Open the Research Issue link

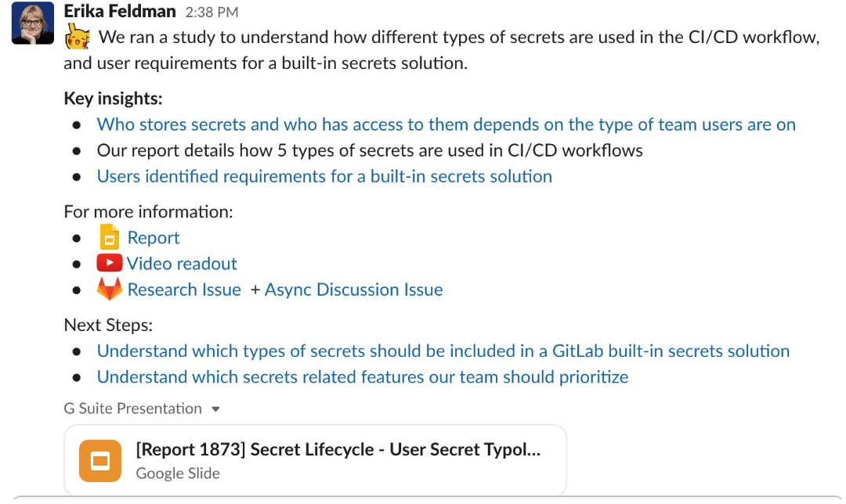(184, 289)
